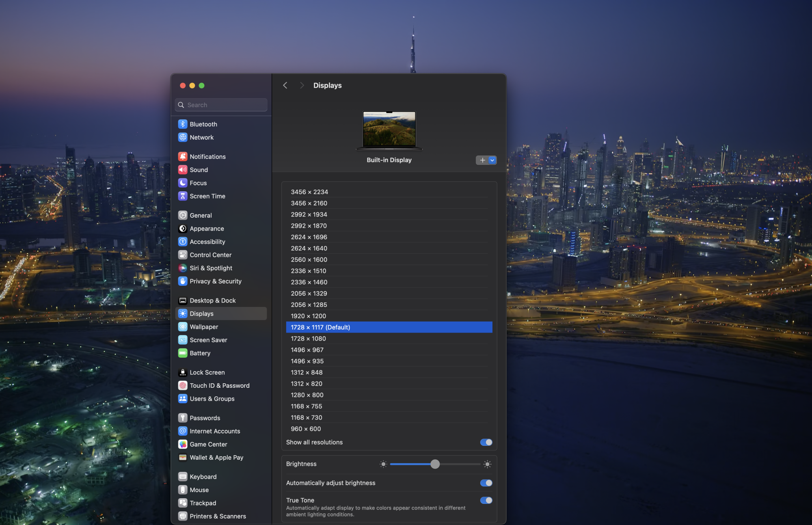This screenshot has height=525, width=812.
Task: Click the Battery icon
Action: click(x=183, y=353)
